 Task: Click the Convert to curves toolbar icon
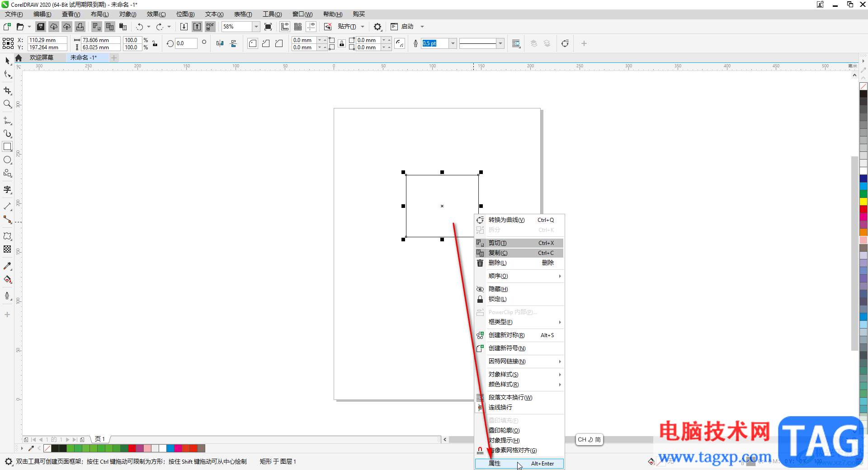[565, 43]
